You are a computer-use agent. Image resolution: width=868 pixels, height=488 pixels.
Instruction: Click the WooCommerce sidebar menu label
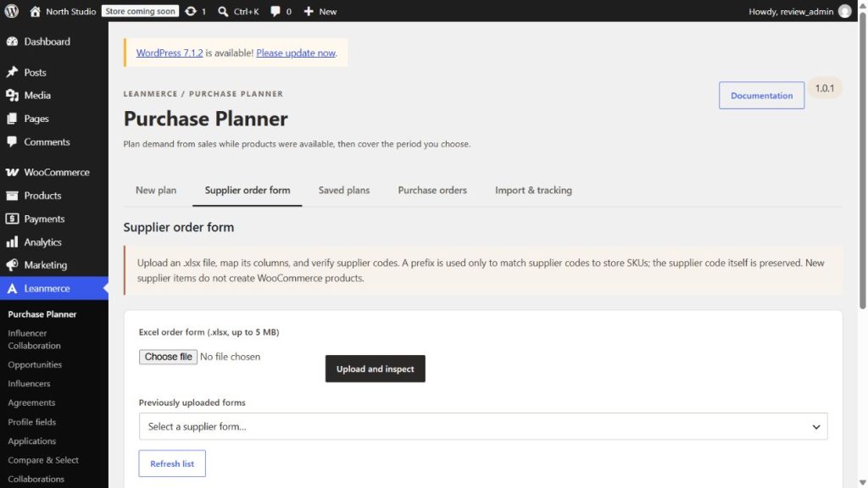point(57,172)
